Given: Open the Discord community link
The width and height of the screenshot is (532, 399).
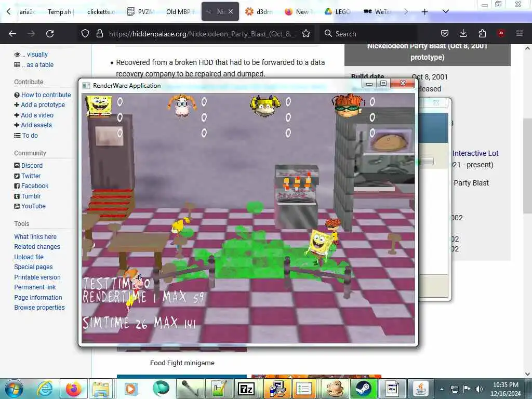Looking at the screenshot, I should 32,166.
